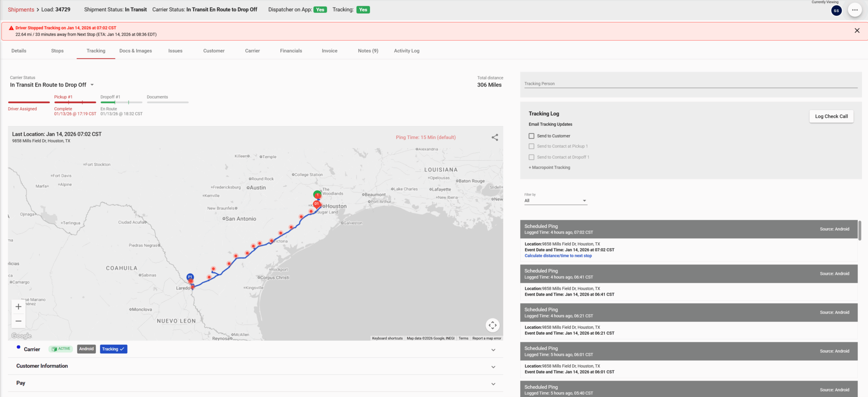Click the red D1 dropoff map marker
This screenshot has height=397, width=868.
[x=316, y=204]
